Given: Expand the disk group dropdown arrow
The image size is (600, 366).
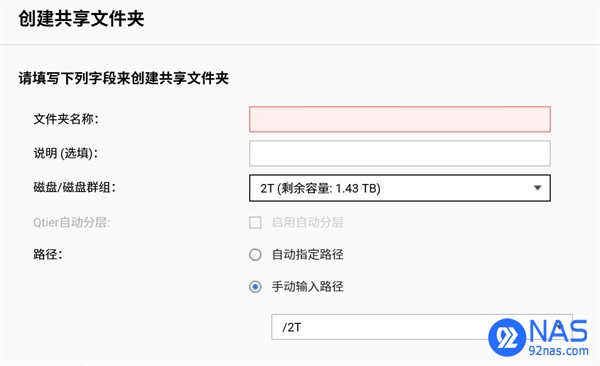Looking at the screenshot, I should pyautogui.click(x=538, y=188).
